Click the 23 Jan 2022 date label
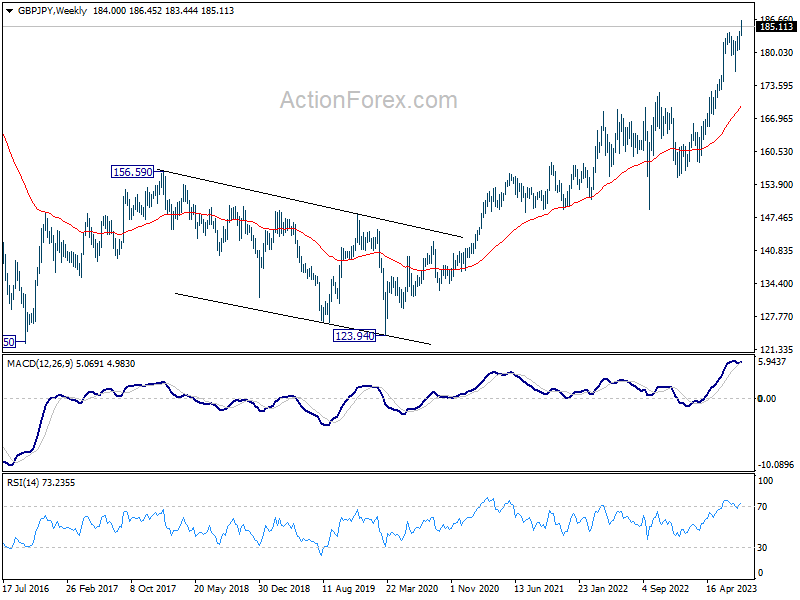 [603, 588]
